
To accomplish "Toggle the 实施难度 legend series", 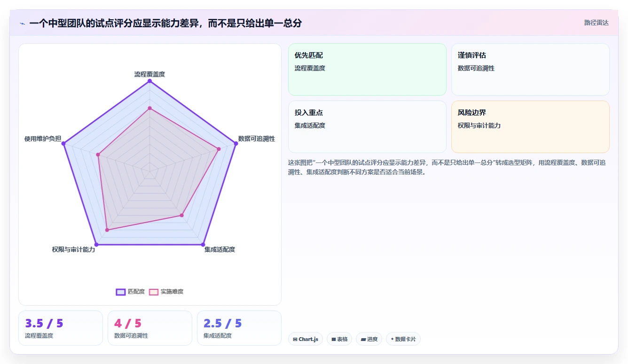I will click(x=166, y=292).
